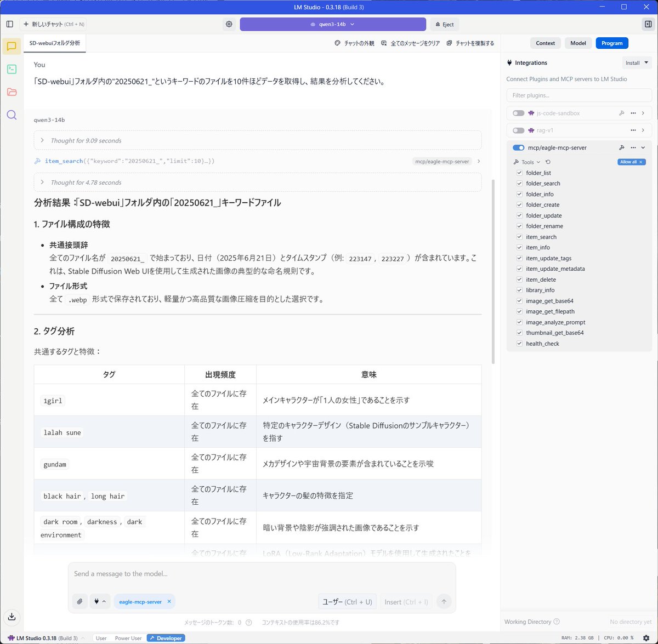
Task: Collapse the Tools list dropdown
Action: [527, 162]
